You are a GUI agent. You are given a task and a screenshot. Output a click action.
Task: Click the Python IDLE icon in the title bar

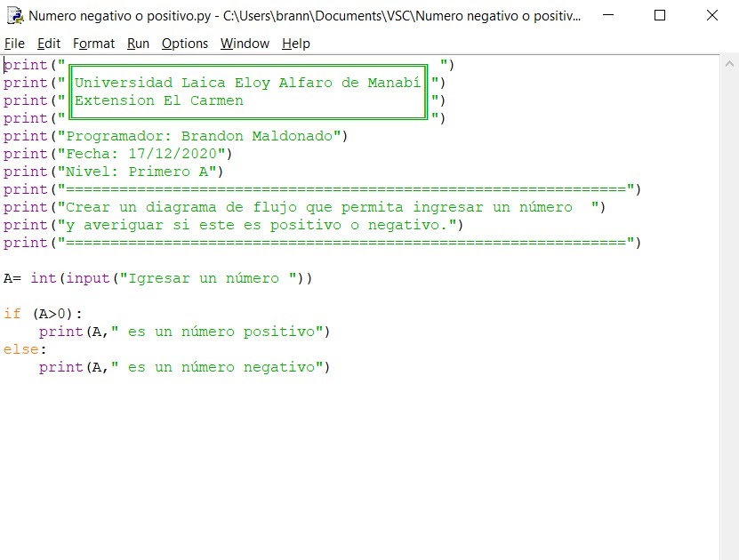pos(12,14)
